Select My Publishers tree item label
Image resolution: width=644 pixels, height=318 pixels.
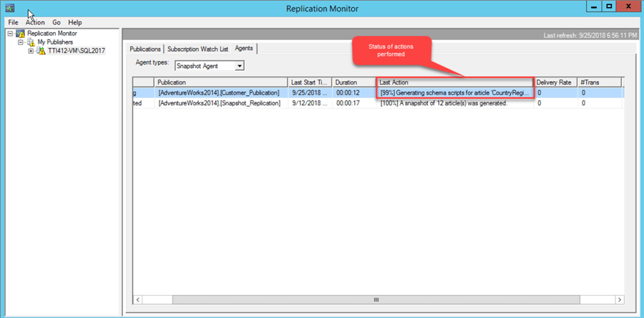(55, 42)
